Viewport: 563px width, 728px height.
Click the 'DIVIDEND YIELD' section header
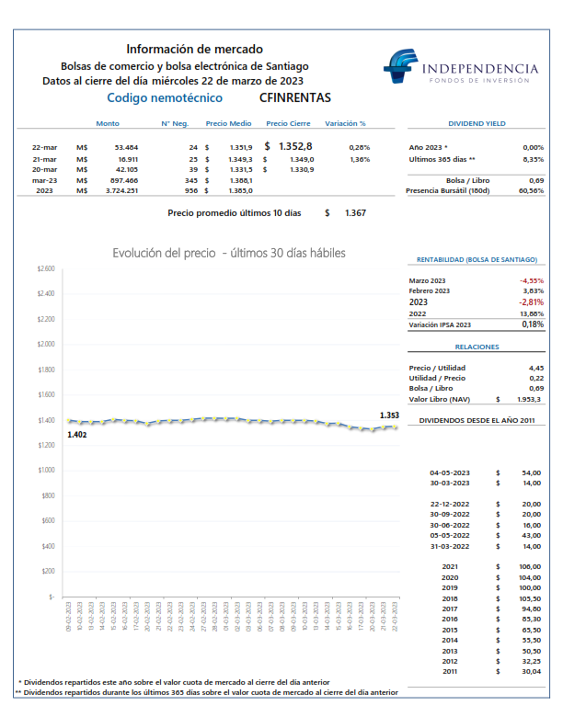pyautogui.click(x=477, y=123)
